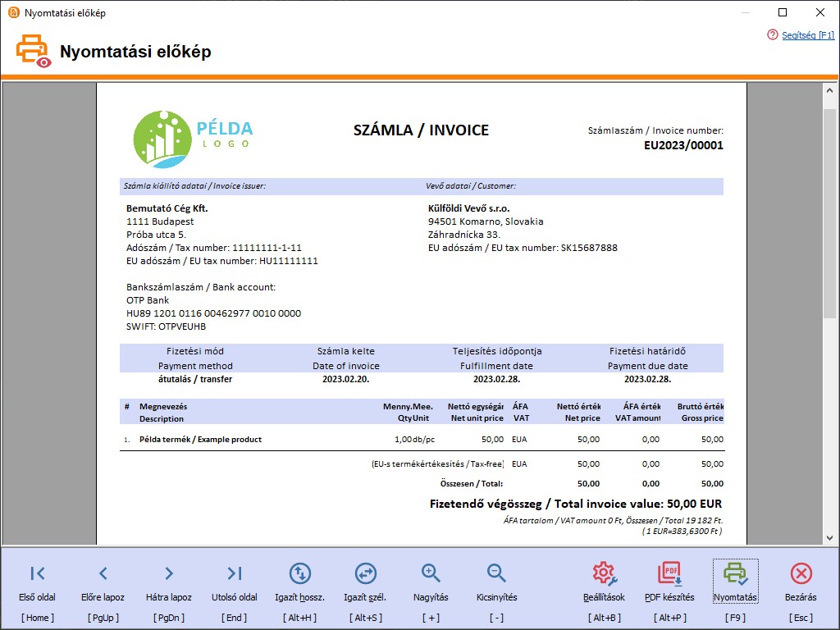This screenshot has height=630, width=840.
Task: Click the Záhradnícka 33. address line
Action: pyautogui.click(x=464, y=235)
